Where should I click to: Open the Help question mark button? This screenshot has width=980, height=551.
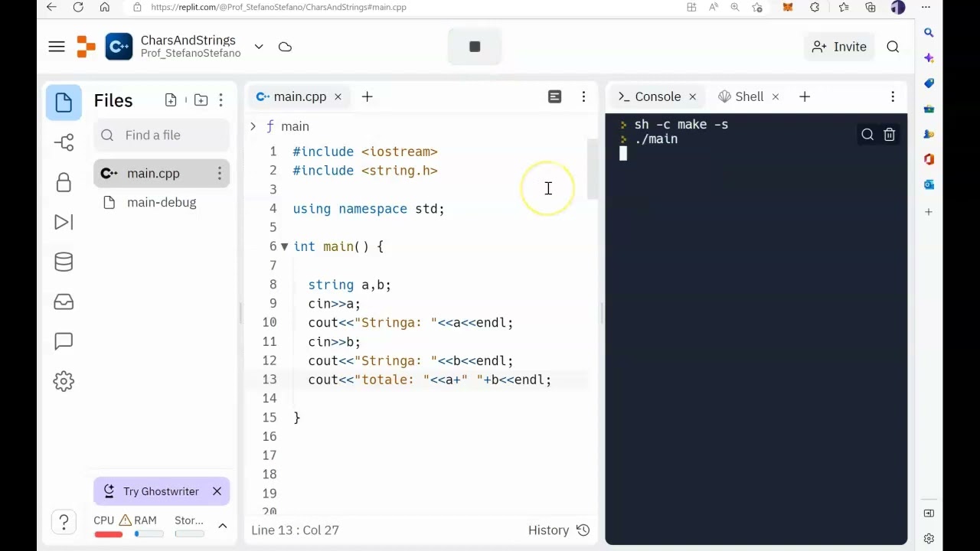pos(64,522)
